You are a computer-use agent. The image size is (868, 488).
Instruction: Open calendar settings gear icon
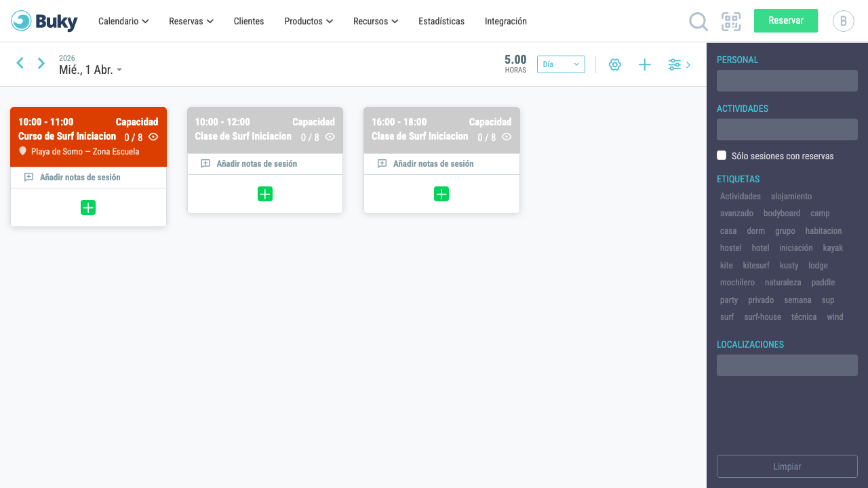coord(615,64)
